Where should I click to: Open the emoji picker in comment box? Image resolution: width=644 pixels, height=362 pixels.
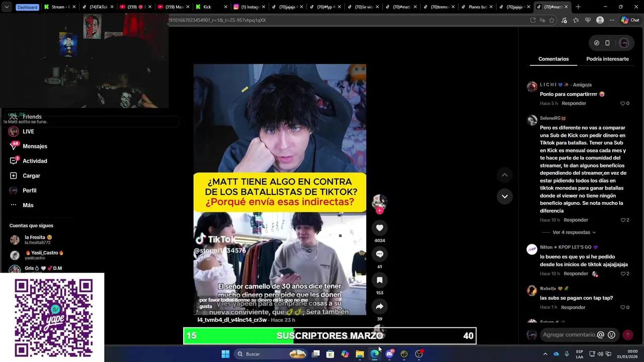point(611,335)
